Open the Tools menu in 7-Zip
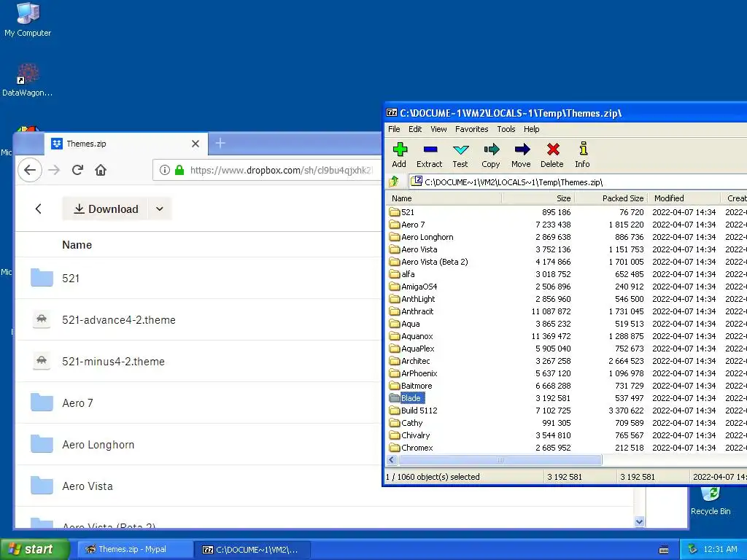 point(506,129)
